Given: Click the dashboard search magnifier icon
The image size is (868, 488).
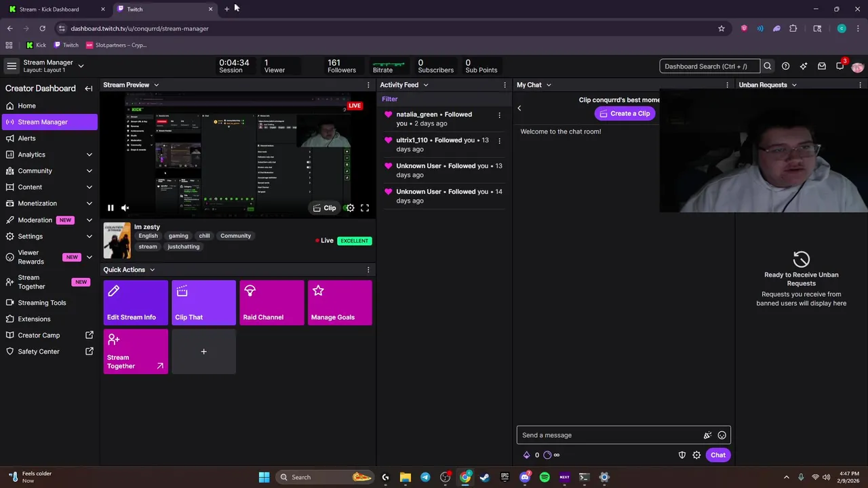Looking at the screenshot, I should tap(768, 66).
